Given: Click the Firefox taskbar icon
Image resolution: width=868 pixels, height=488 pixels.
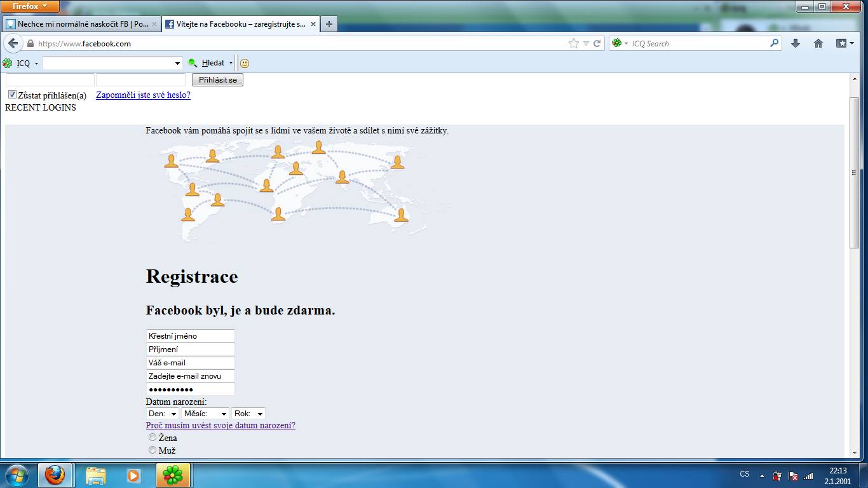Looking at the screenshot, I should (55, 475).
